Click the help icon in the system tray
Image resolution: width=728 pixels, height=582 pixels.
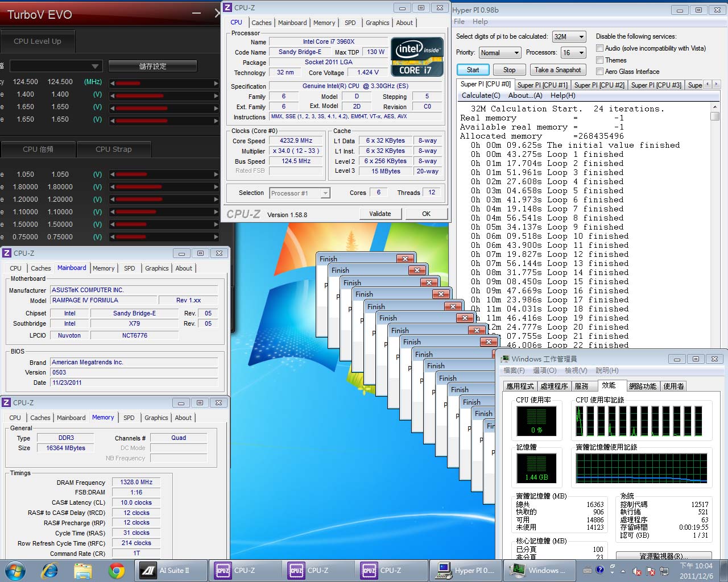click(599, 569)
